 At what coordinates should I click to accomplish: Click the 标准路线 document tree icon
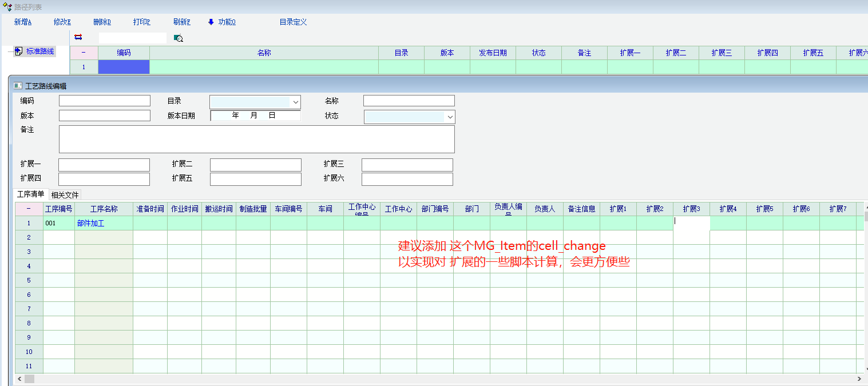(x=18, y=51)
